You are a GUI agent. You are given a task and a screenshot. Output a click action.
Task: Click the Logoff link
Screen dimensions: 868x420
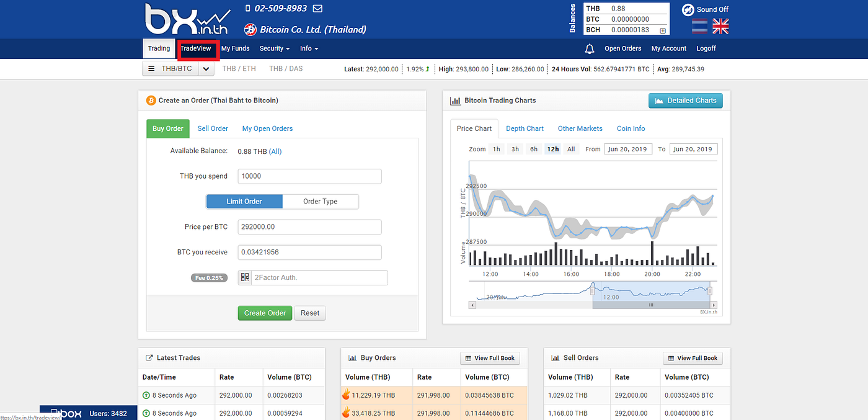tap(706, 48)
